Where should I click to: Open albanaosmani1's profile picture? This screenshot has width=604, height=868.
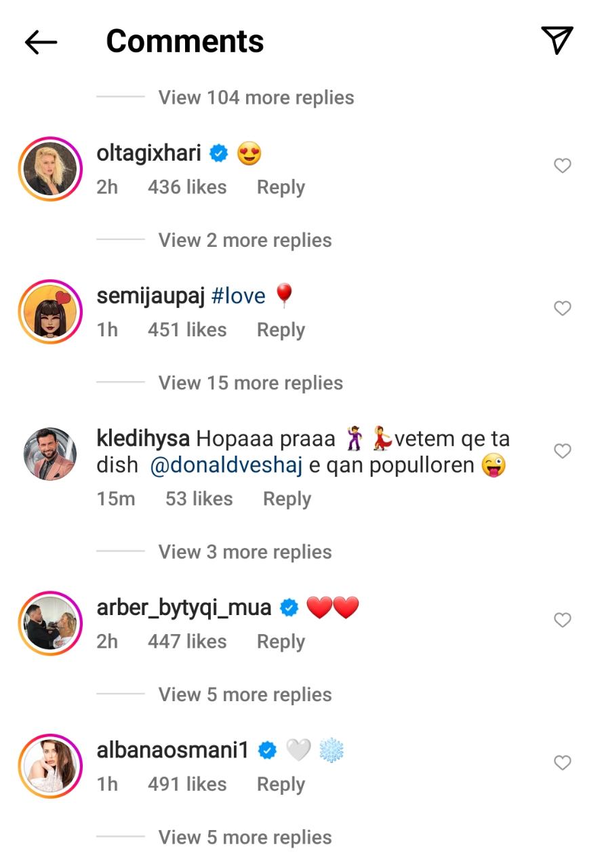pos(50,766)
